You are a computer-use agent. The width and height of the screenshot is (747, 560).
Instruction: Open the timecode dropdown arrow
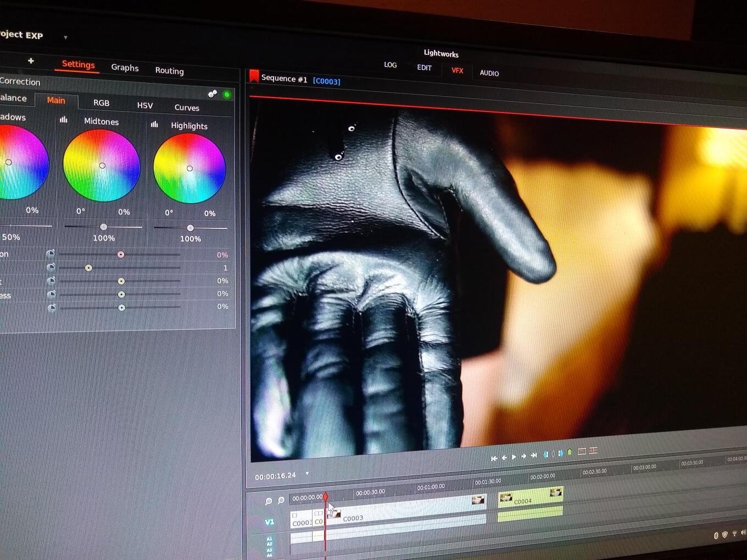(x=307, y=473)
